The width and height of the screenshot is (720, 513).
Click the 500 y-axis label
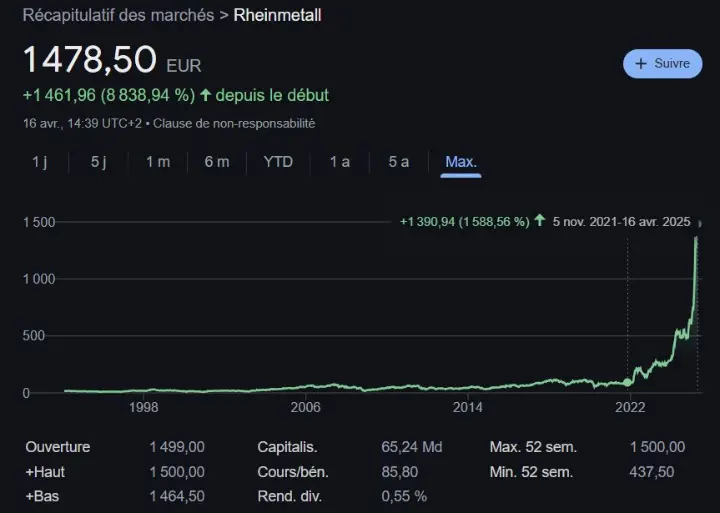click(x=34, y=336)
